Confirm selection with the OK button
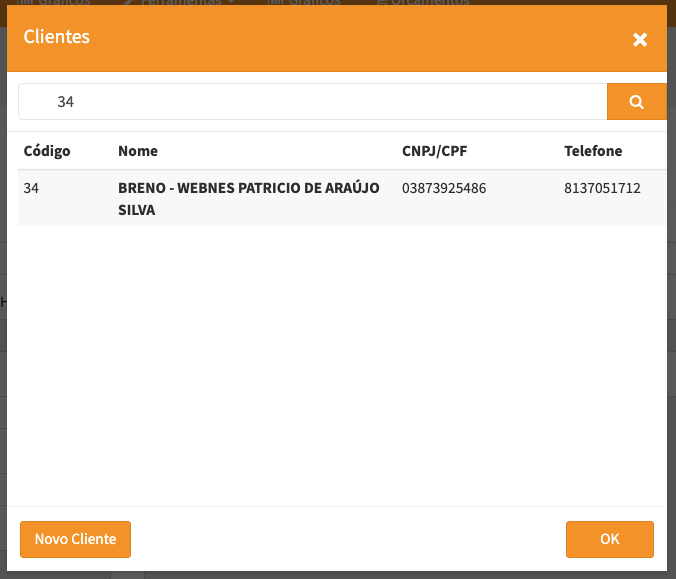The width and height of the screenshot is (676, 579). (x=609, y=539)
